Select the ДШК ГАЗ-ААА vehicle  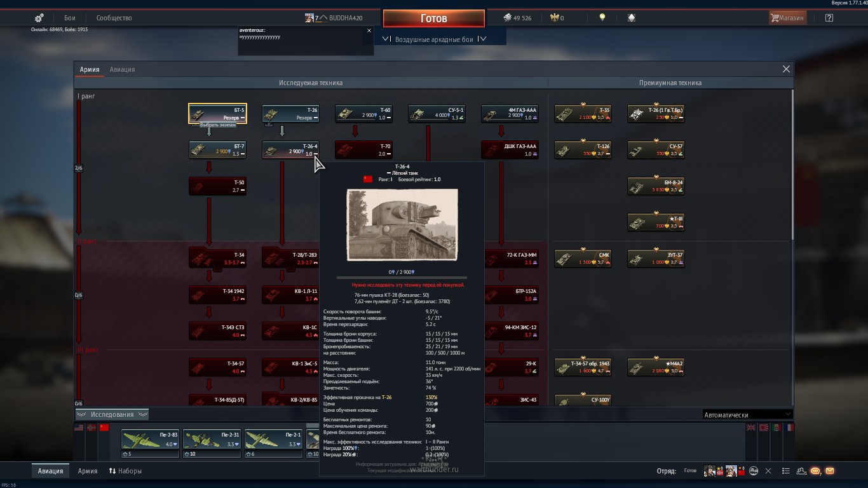(510, 150)
